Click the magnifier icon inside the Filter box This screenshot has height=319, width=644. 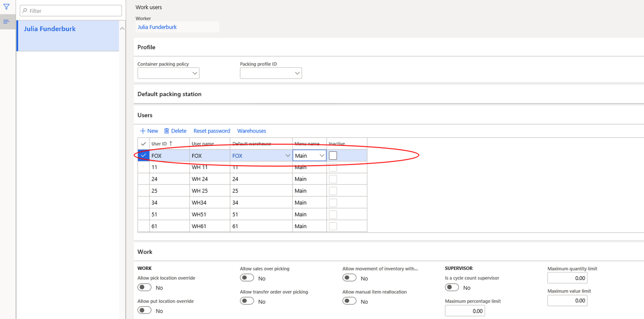coord(26,11)
